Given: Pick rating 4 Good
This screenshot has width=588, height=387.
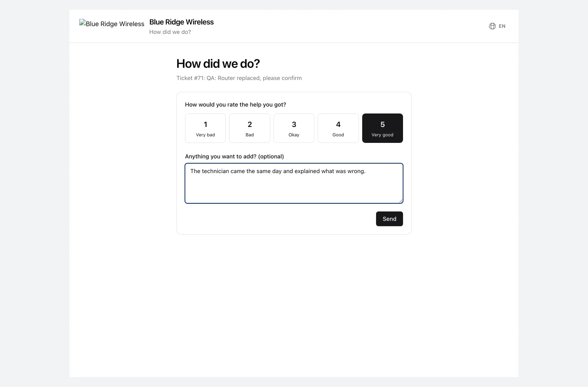Looking at the screenshot, I should click(338, 128).
